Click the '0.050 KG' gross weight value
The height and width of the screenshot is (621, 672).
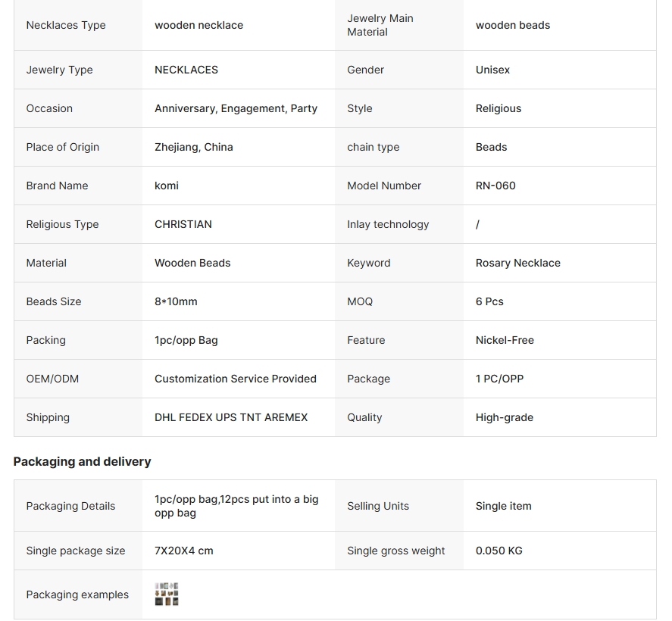click(x=499, y=551)
